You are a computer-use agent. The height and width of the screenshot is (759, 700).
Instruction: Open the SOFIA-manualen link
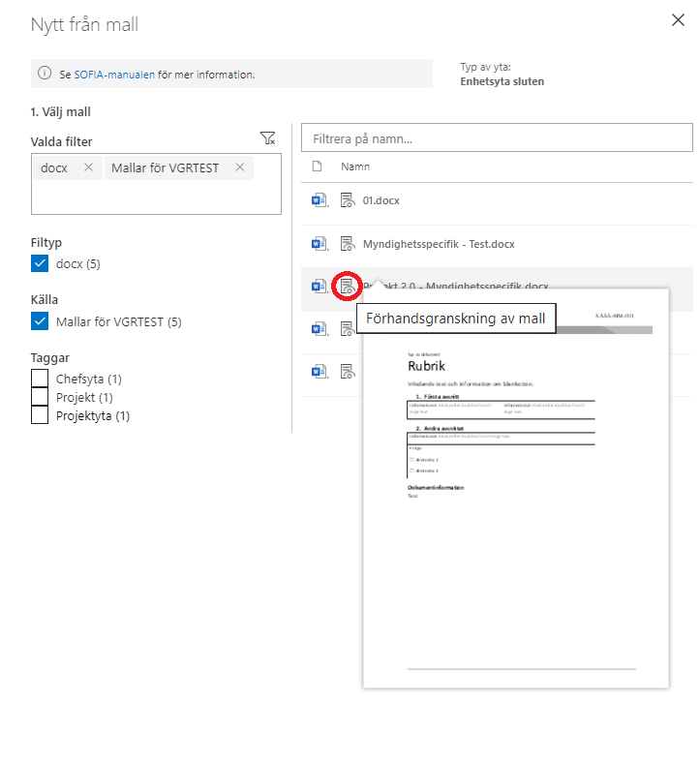113,75
